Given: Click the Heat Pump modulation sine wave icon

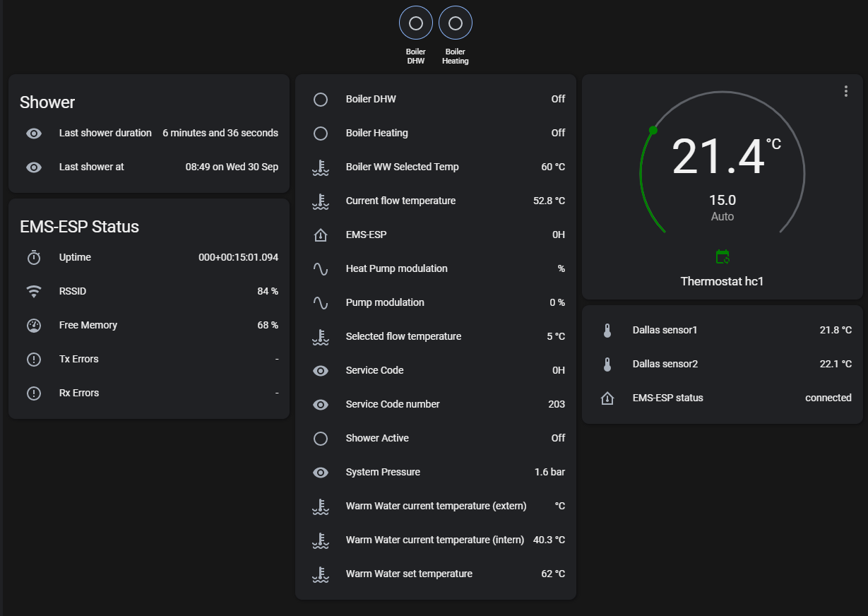Looking at the screenshot, I should (321, 269).
